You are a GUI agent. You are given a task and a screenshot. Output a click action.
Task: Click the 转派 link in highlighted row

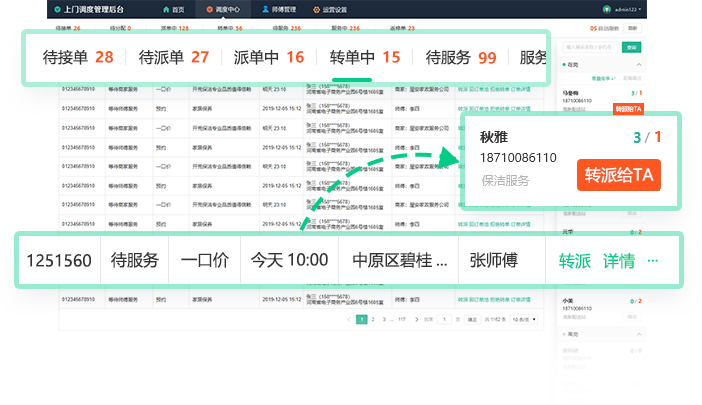point(574,261)
